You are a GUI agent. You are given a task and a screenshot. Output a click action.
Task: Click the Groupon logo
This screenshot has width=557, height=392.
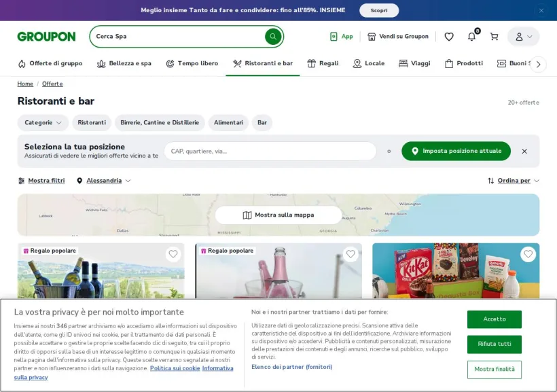click(x=46, y=36)
